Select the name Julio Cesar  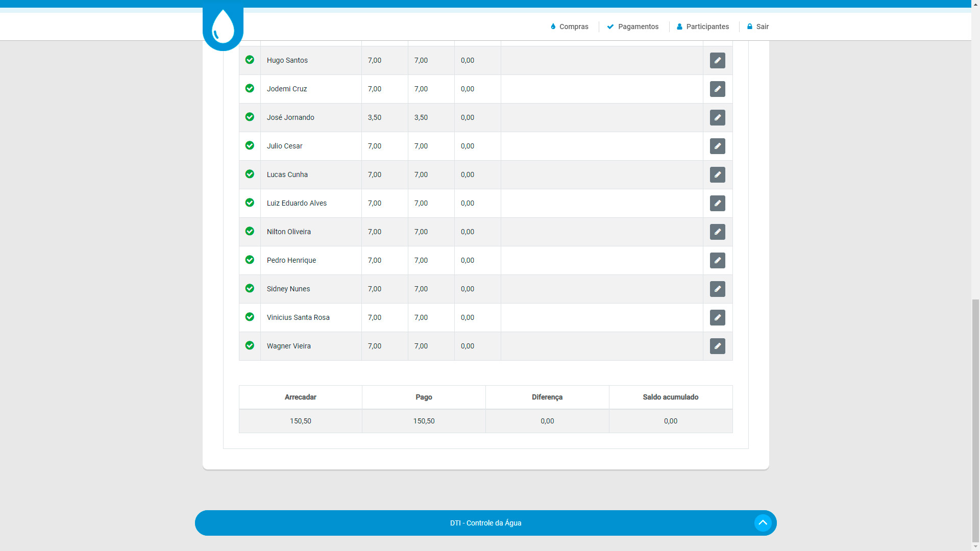coord(284,146)
